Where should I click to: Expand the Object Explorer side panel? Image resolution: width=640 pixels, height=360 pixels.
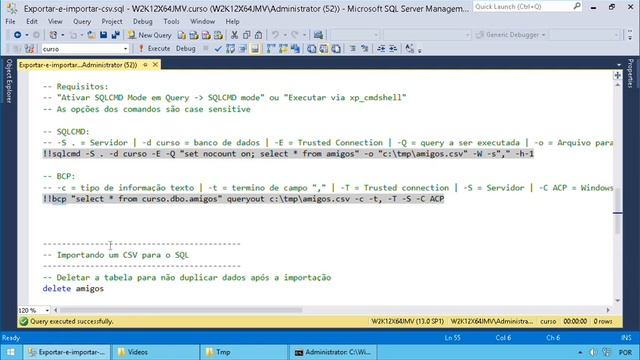click(9, 81)
